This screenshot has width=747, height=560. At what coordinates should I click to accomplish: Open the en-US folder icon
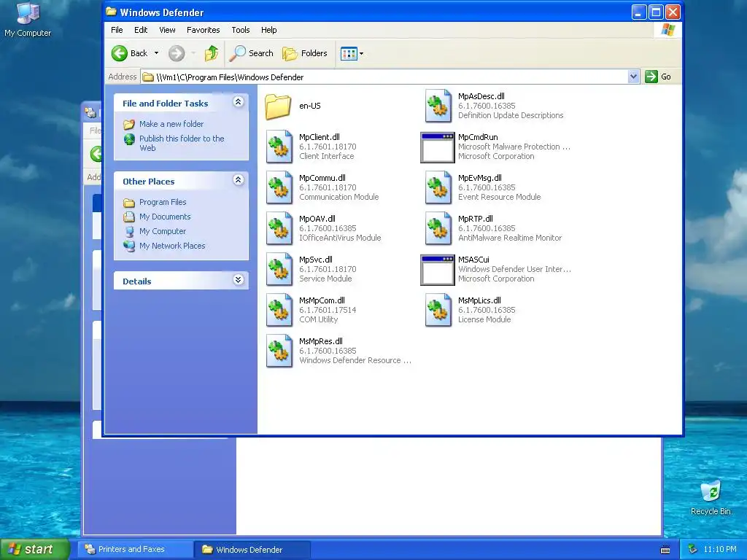click(278, 106)
